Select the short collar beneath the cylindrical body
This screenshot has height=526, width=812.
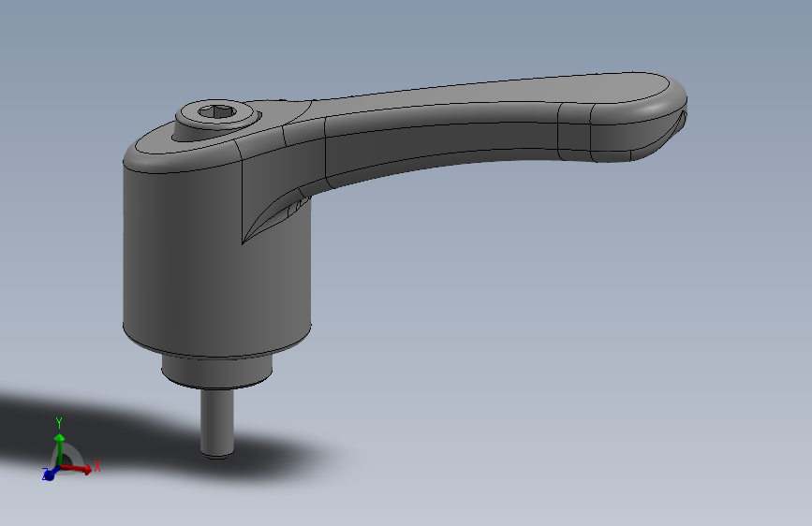click(217, 372)
